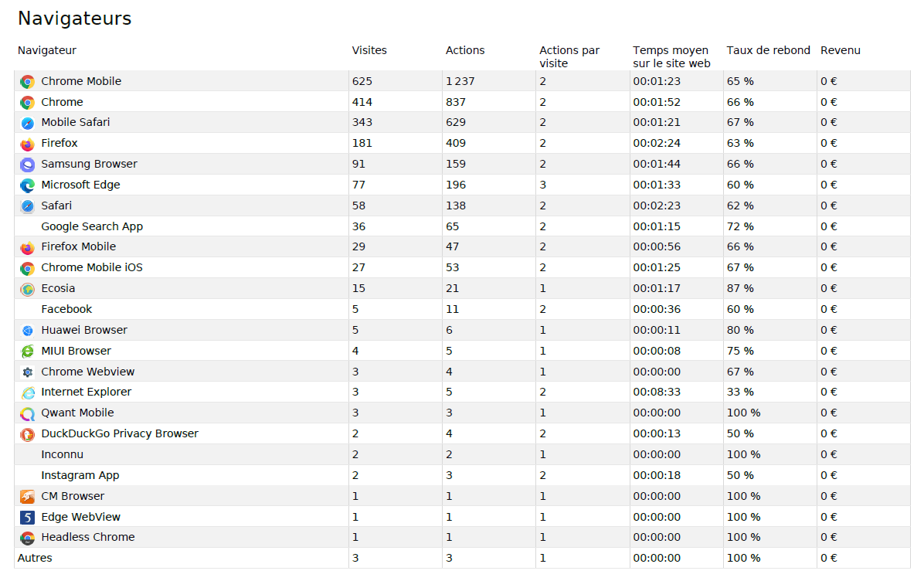The width and height of the screenshot is (924, 581).
Task: Click the Microsoft Edge icon
Action: (27, 185)
